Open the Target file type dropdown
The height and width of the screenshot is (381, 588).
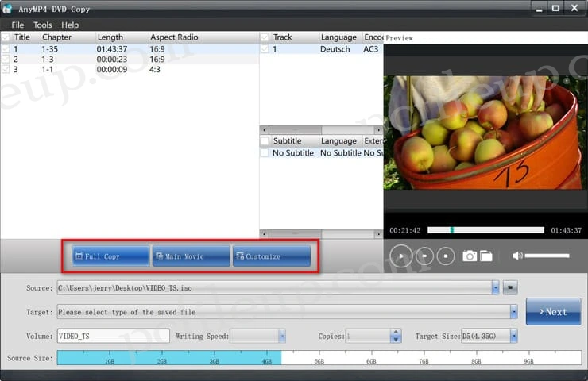click(513, 312)
